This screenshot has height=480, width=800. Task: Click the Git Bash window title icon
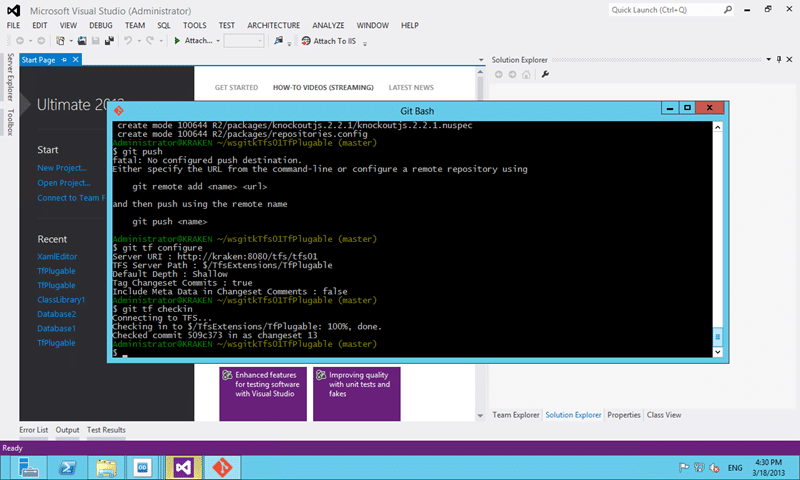click(119, 111)
